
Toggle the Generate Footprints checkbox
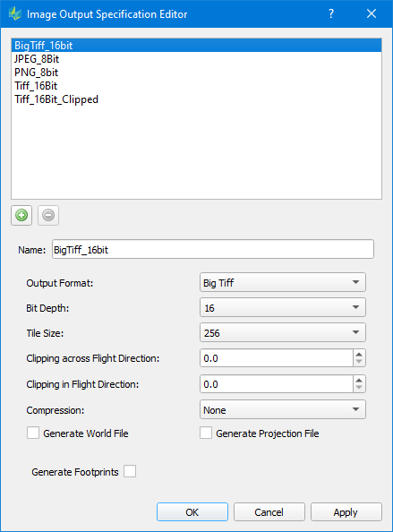[x=130, y=471]
